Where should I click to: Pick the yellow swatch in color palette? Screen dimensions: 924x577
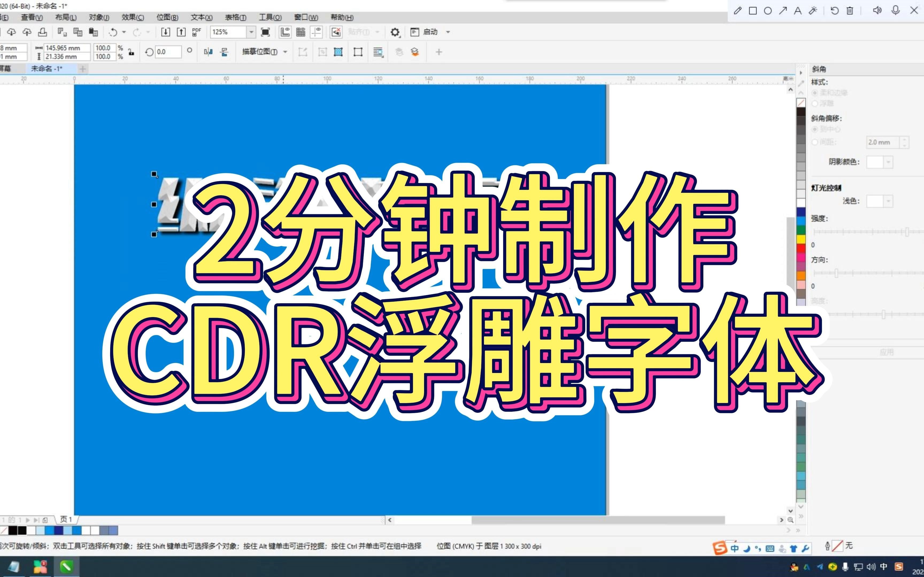tap(801, 239)
